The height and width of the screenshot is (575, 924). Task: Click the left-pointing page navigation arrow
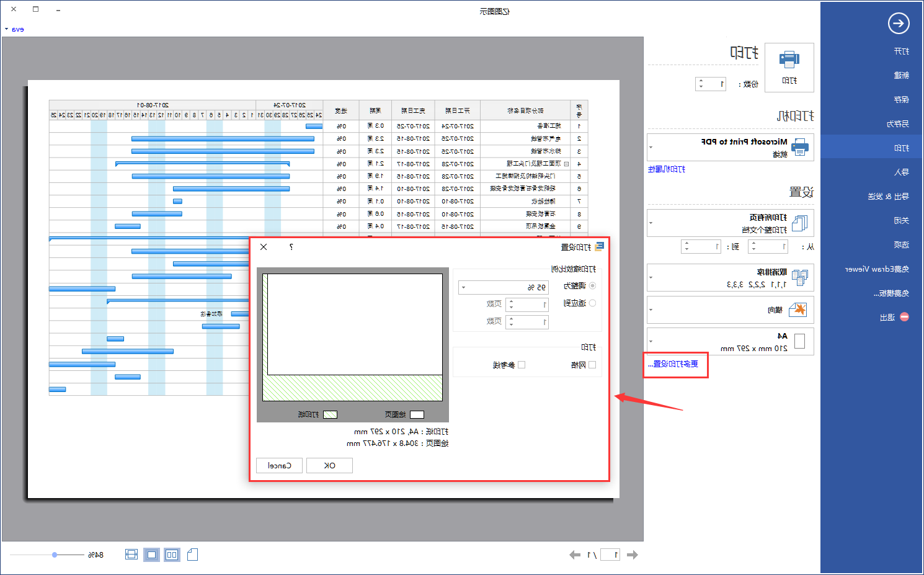pyautogui.click(x=575, y=555)
